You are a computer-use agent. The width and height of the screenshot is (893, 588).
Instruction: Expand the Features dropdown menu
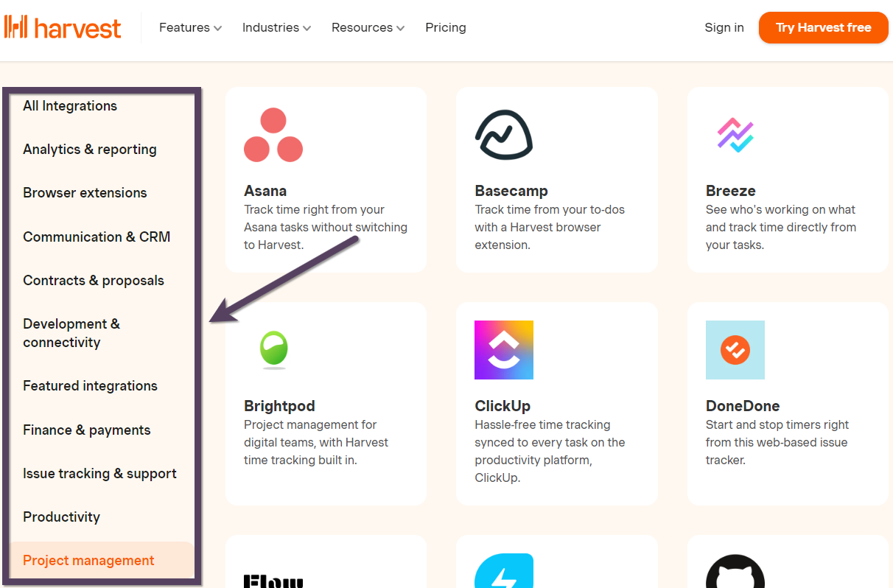tap(190, 28)
